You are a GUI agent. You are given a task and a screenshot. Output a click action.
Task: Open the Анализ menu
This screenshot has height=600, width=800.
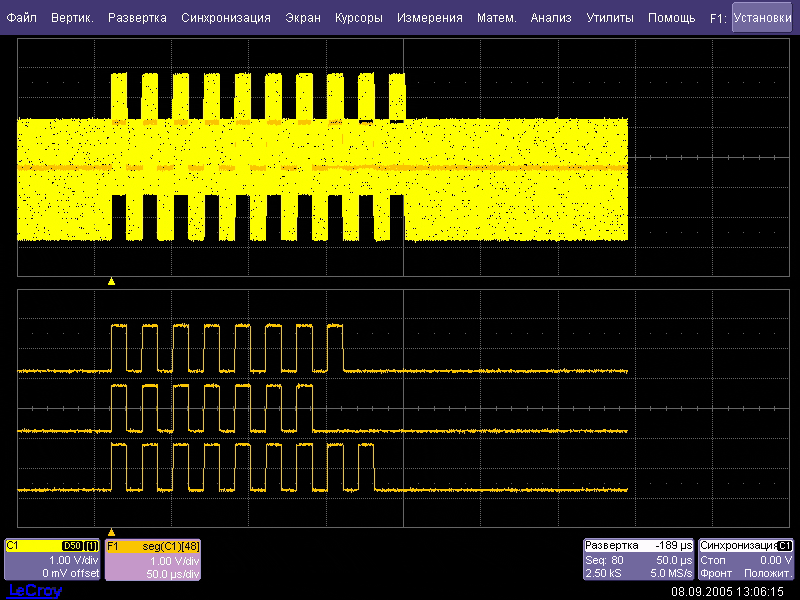pos(551,18)
